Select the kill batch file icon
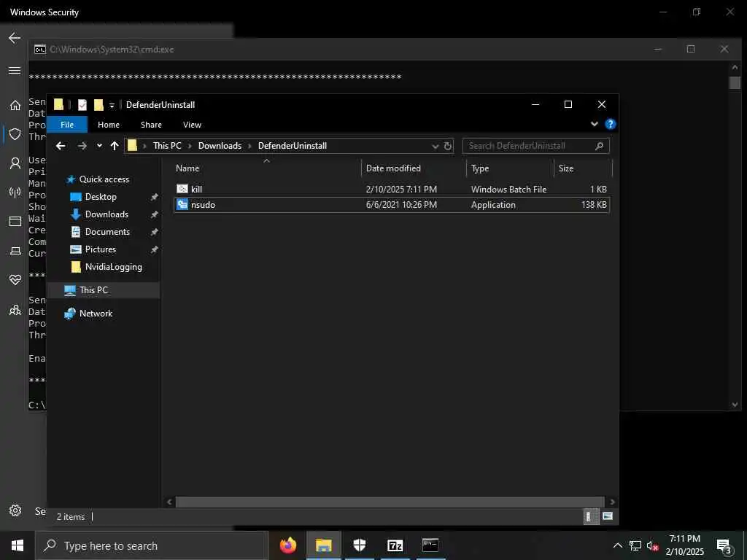This screenshot has width=747, height=560. [182, 189]
